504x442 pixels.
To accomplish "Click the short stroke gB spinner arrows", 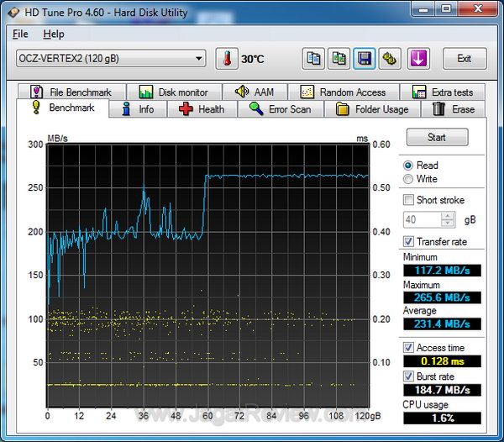I will 448,220.
